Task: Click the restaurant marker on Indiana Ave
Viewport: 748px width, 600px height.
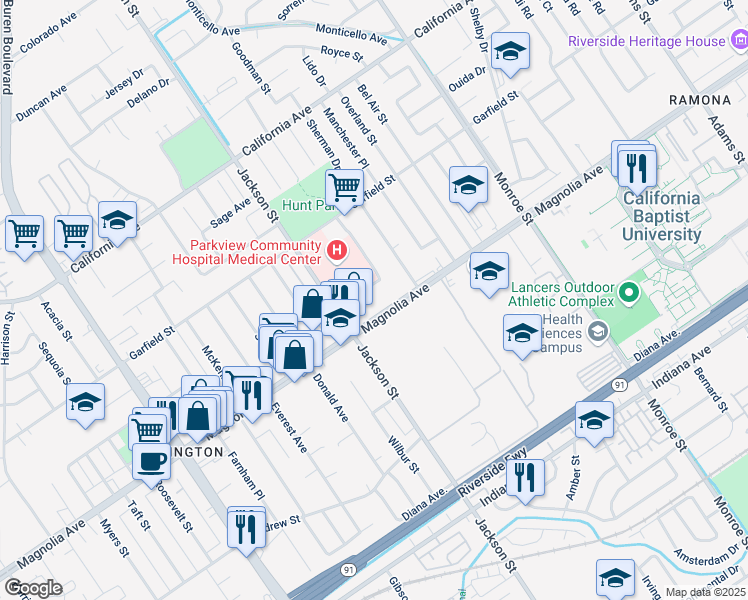Action: pos(525,478)
